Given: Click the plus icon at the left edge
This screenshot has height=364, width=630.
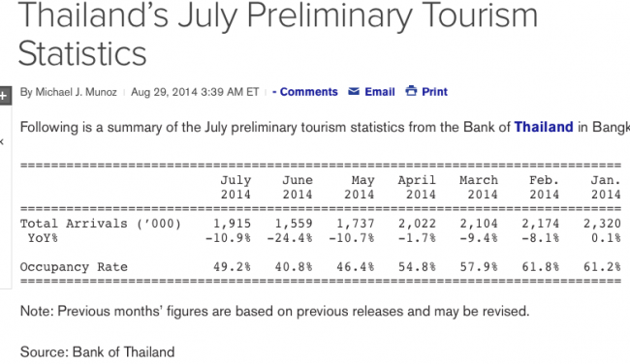Looking at the screenshot, I should (x=4, y=96).
